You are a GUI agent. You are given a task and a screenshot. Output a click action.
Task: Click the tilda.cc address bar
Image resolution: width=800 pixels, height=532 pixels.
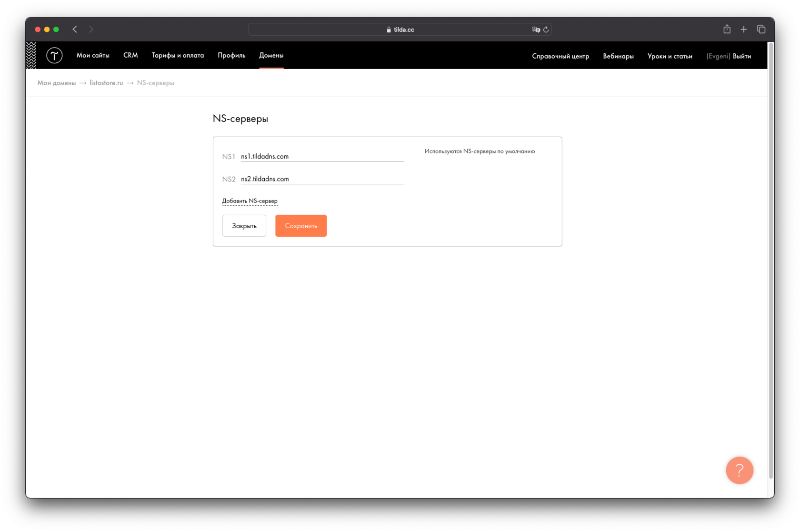[x=400, y=30]
